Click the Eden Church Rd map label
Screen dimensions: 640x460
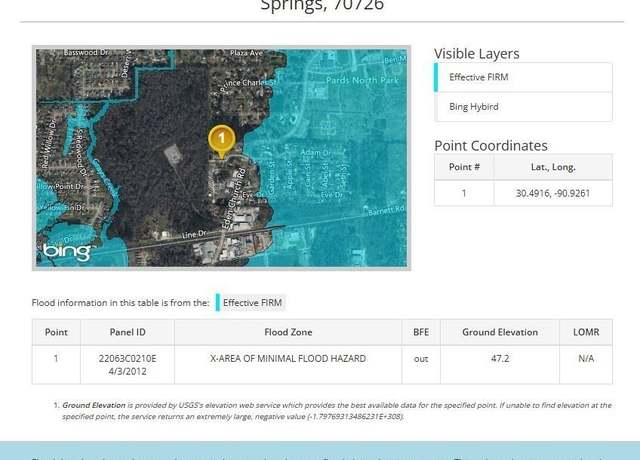point(233,198)
